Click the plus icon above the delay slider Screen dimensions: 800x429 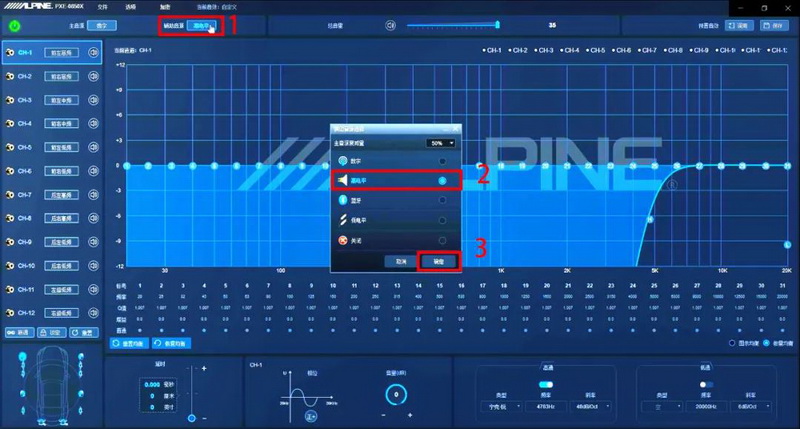[x=204, y=368]
